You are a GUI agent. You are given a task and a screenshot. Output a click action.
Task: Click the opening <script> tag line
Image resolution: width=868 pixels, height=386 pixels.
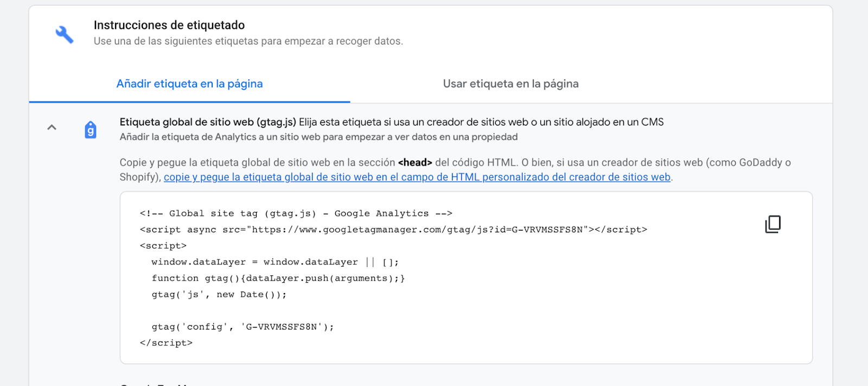(163, 246)
